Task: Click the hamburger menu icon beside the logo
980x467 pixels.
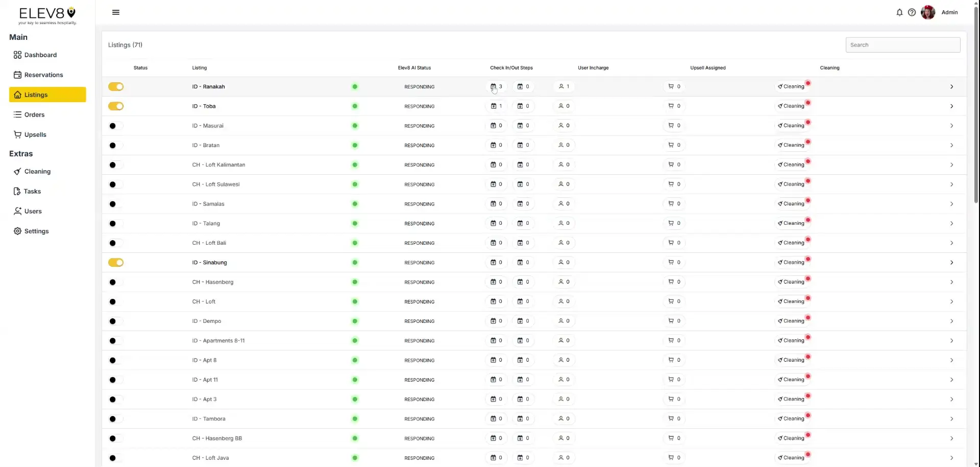Action: [x=116, y=12]
